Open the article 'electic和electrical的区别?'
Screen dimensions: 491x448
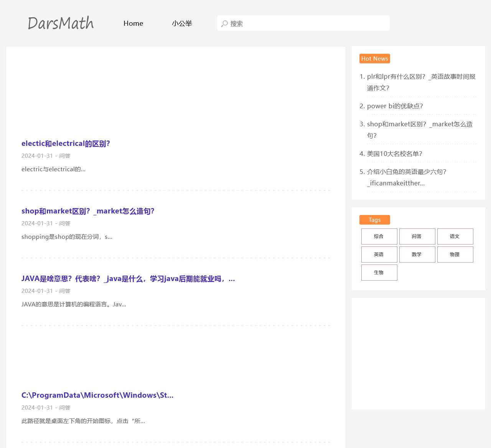pos(66,144)
